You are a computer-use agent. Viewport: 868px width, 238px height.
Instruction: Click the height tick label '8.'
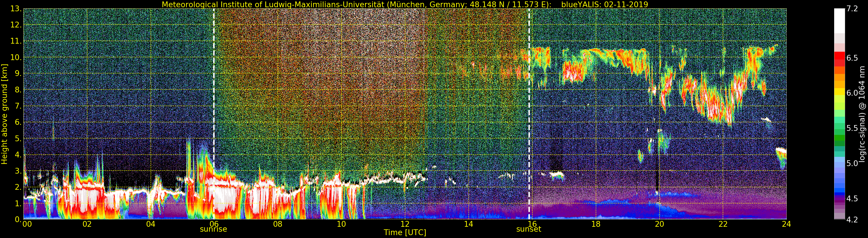pyautogui.click(x=18, y=90)
